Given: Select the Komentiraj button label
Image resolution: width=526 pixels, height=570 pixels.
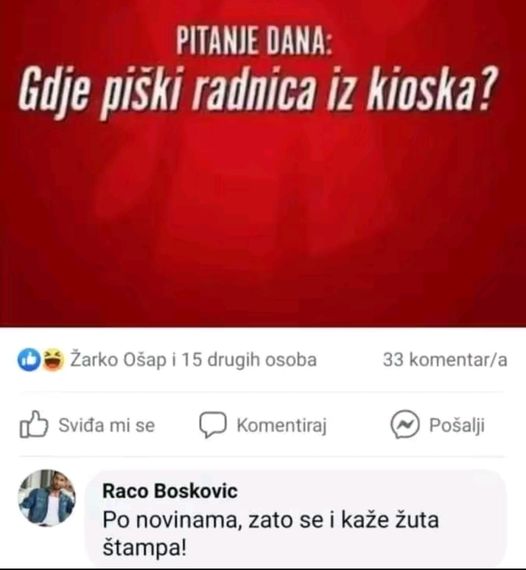Looking at the screenshot, I should 282,425.
